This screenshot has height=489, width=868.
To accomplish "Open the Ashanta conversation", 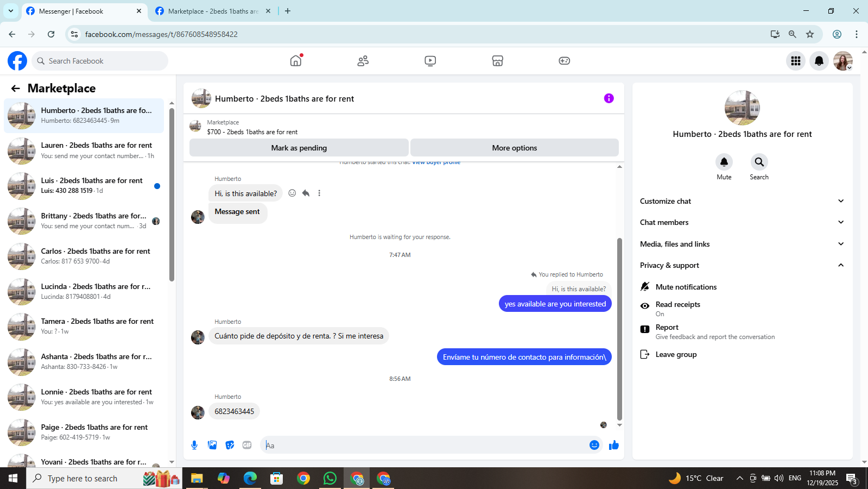I will tap(84, 362).
